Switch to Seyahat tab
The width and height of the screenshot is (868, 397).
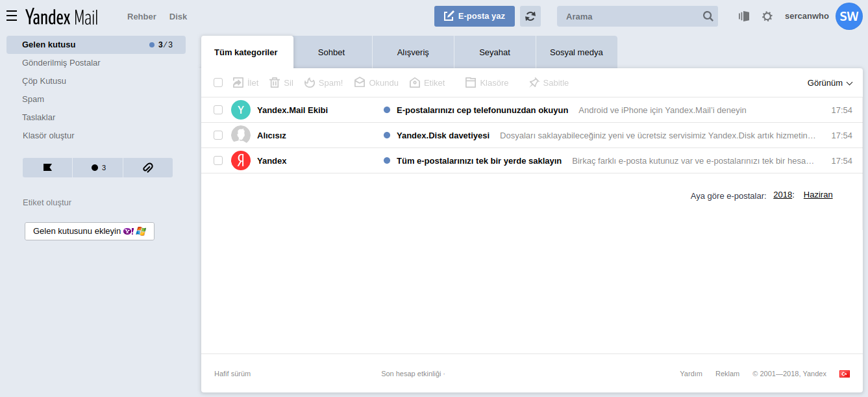coord(495,52)
